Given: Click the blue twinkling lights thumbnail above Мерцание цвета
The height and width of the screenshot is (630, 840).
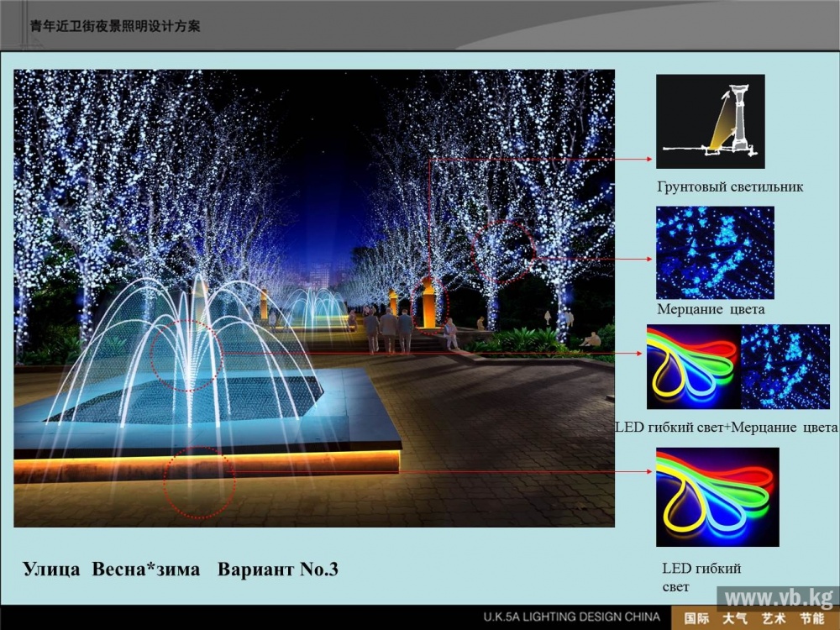Looking at the screenshot, I should coord(715,252).
